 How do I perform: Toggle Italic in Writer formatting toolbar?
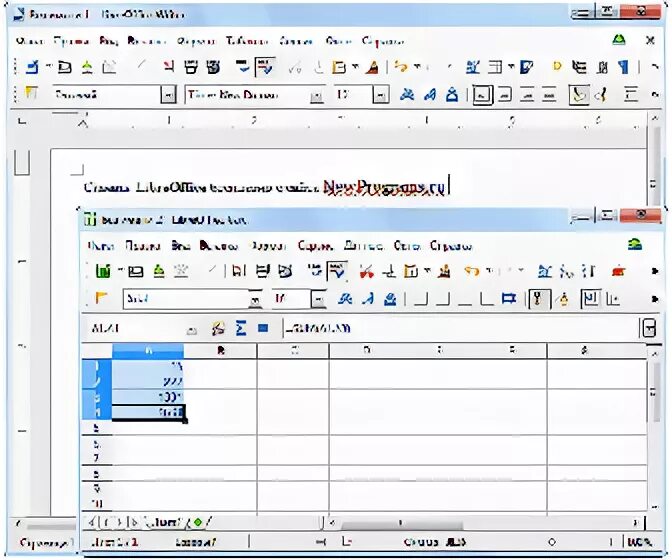pos(430,94)
